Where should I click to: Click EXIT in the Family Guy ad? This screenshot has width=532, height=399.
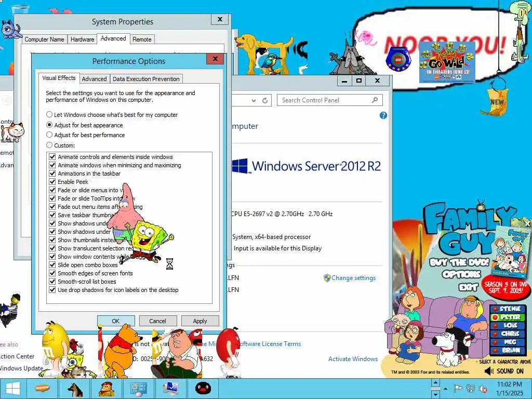tap(468, 288)
